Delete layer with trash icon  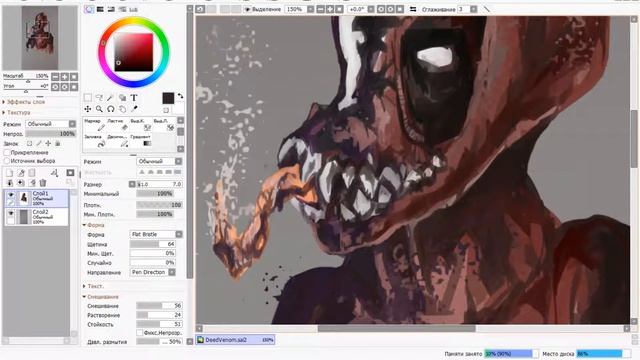pyautogui.click(x=43, y=183)
